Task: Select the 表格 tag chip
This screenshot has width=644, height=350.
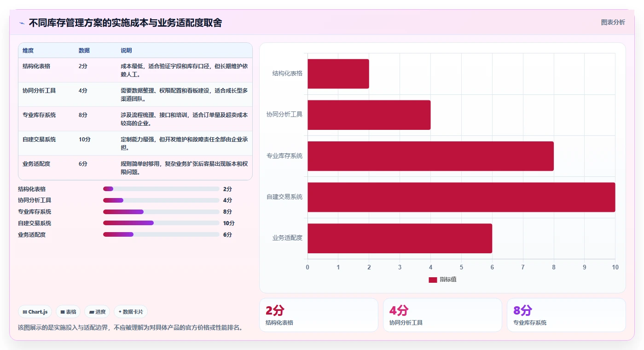Action: [x=68, y=312]
